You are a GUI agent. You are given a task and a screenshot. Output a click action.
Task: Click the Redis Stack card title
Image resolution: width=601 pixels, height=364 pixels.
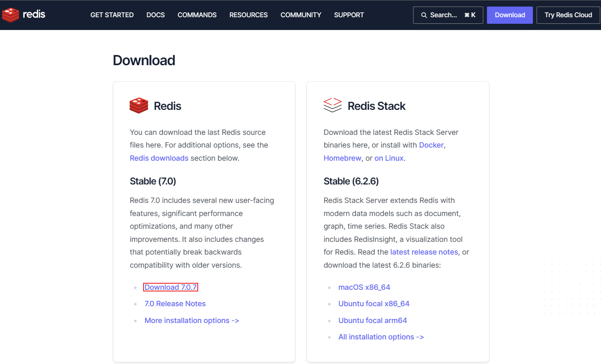tap(377, 106)
